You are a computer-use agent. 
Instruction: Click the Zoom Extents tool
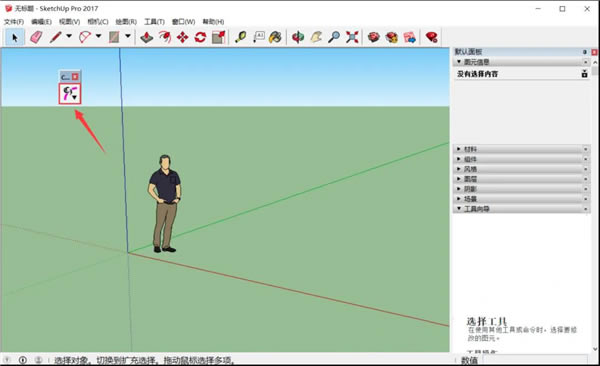point(352,38)
